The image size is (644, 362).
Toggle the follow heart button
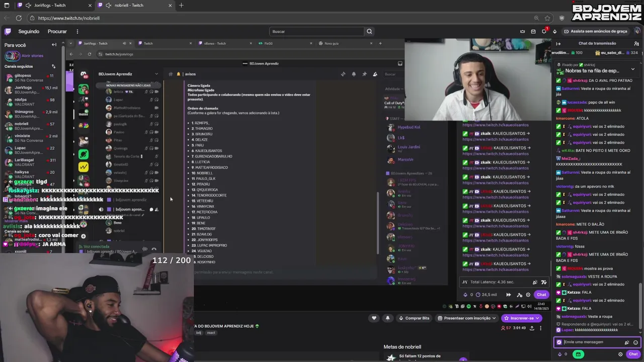click(x=374, y=318)
